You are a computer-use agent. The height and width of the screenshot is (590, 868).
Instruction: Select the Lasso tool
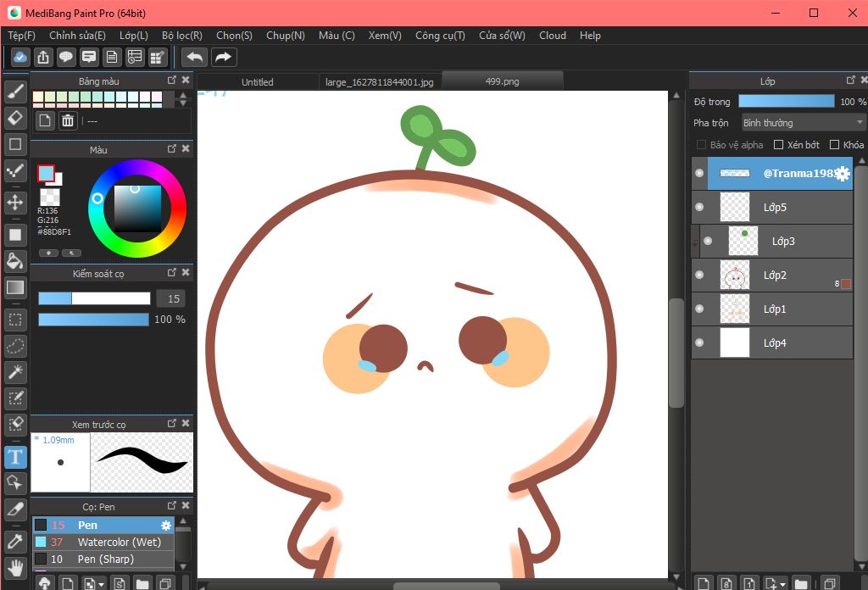pyautogui.click(x=15, y=346)
